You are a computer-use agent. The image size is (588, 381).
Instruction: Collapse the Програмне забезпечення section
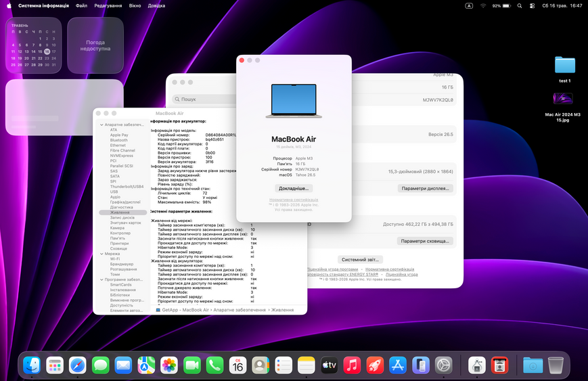(x=101, y=279)
